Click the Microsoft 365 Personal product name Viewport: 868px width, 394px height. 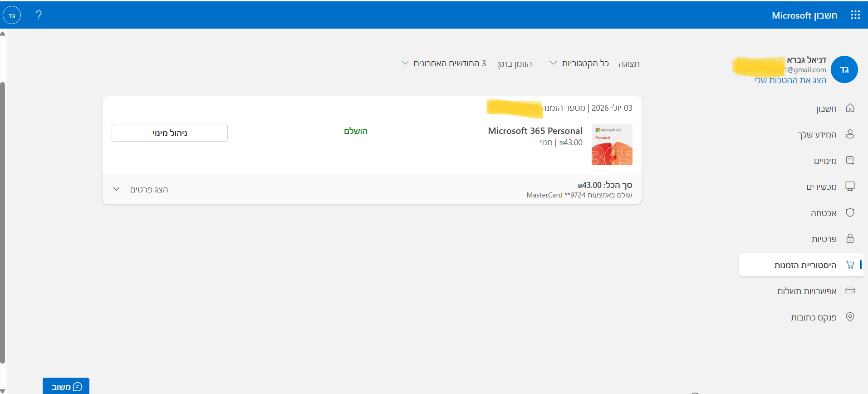coord(535,131)
